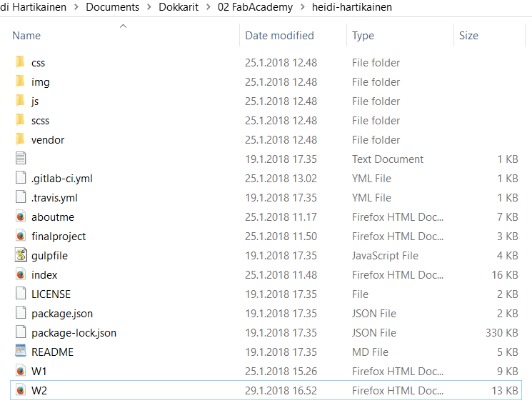Screen dimensions: 532x408
Task: Click the JavaScript File type cell
Action: pos(385,256)
